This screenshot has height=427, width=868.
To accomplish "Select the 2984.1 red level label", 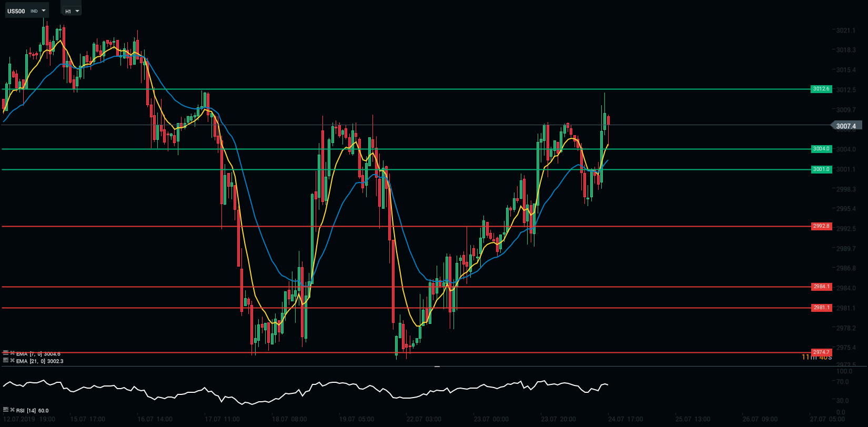I will click(x=821, y=287).
